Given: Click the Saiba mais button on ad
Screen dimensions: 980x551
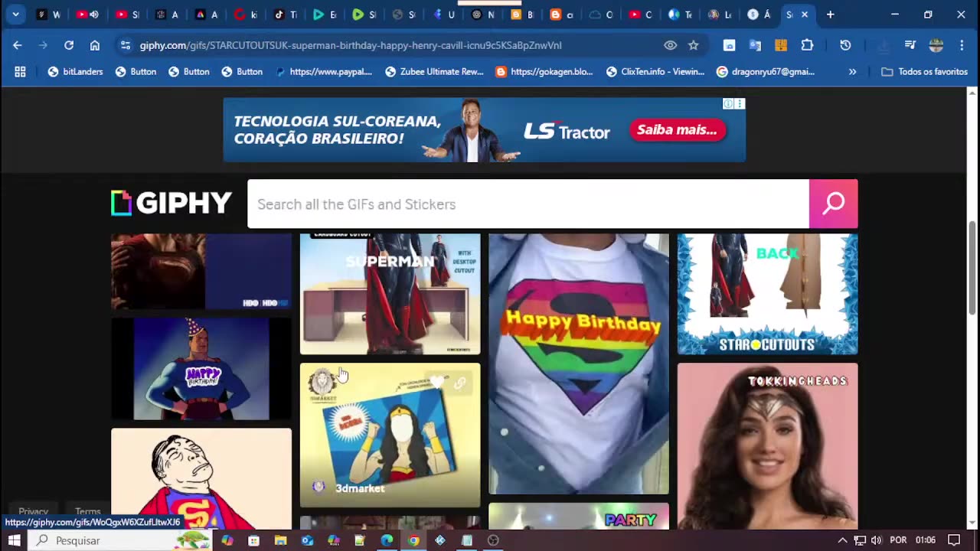Looking at the screenshot, I should (x=677, y=130).
